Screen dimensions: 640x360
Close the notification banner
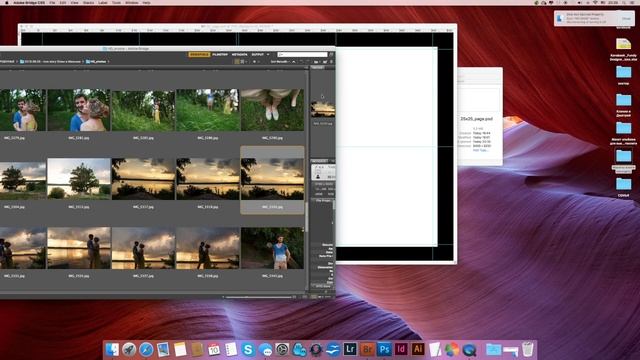pyautogui.click(x=626, y=18)
